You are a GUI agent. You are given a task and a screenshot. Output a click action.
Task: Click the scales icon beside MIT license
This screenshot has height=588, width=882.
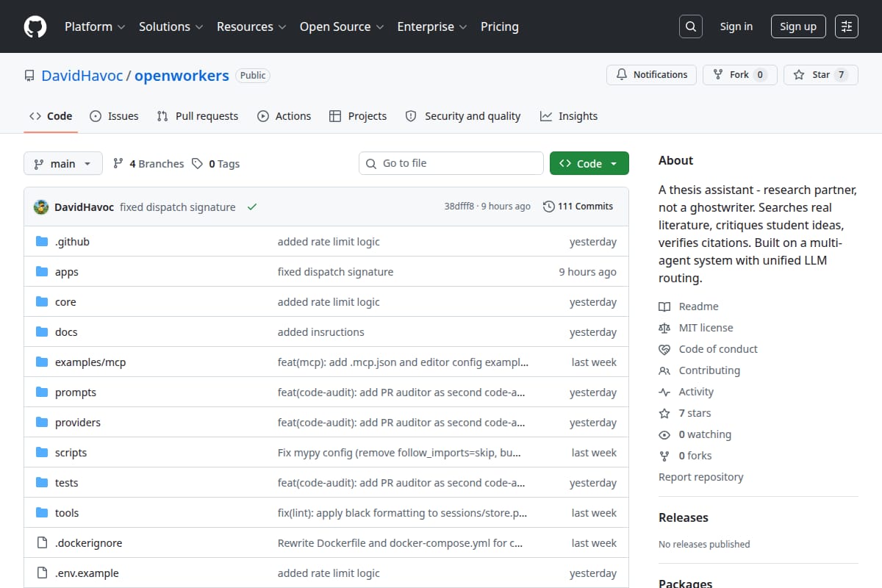(664, 328)
